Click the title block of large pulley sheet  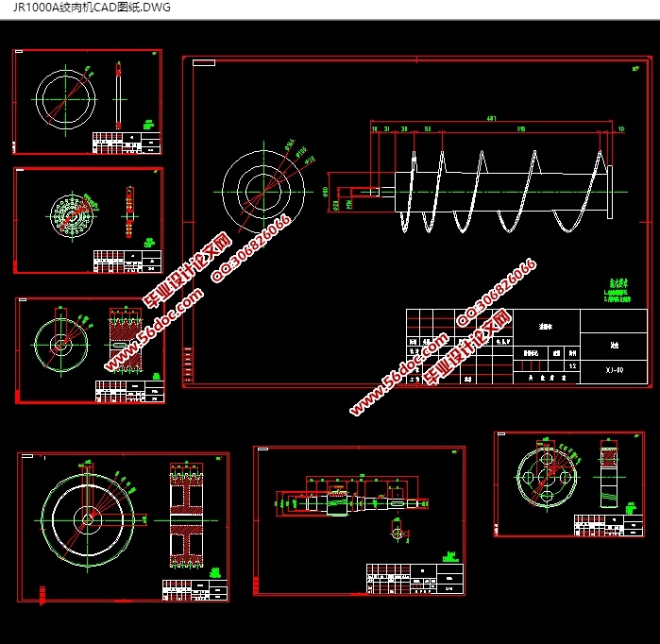coord(194,591)
